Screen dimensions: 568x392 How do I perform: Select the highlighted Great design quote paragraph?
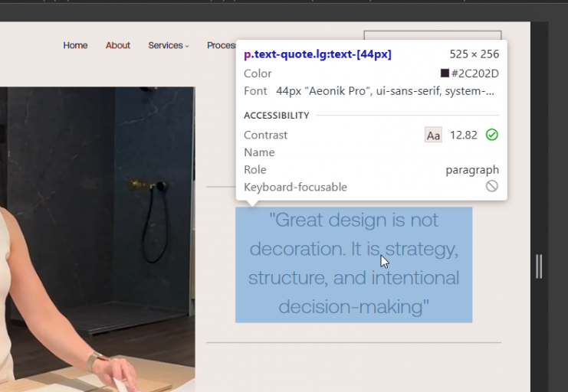pyautogui.click(x=353, y=265)
